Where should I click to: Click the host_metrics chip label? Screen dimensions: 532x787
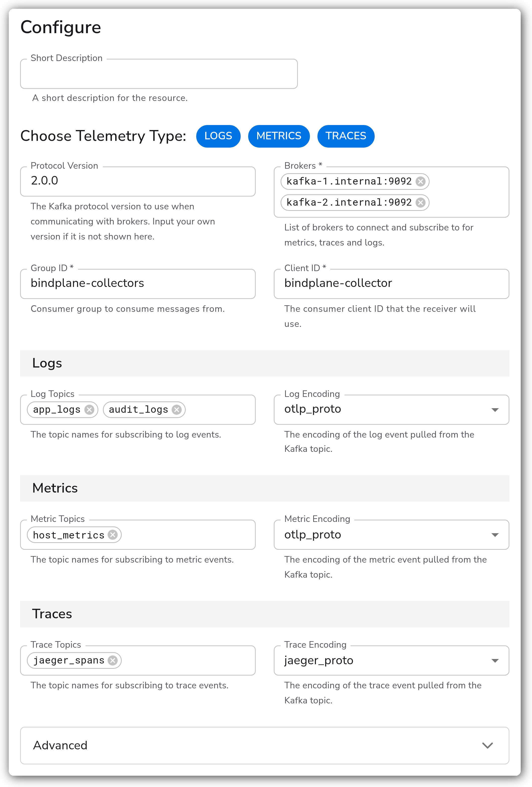[x=69, y=535]
